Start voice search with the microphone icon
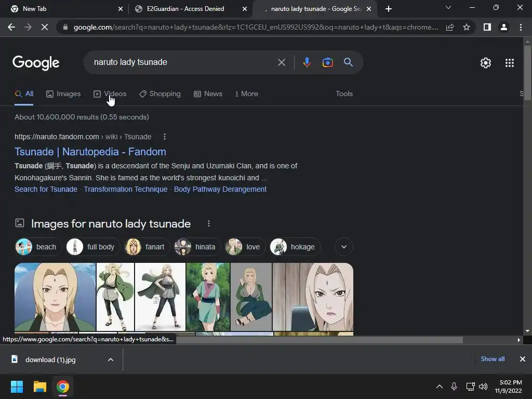Screen dimensions: 532x399 pos(307,62)
